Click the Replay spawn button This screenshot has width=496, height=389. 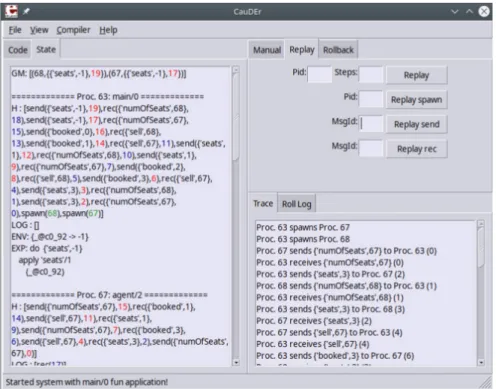tap(416, 100)
